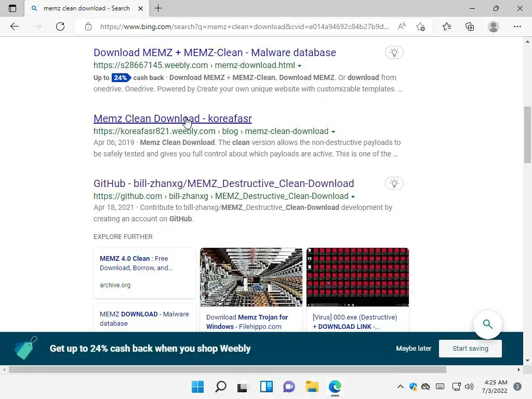This screenshot has height=399, width=532.
Task: Open Memz Clean Download - koreafasr link
Action: tap(172, 118)
